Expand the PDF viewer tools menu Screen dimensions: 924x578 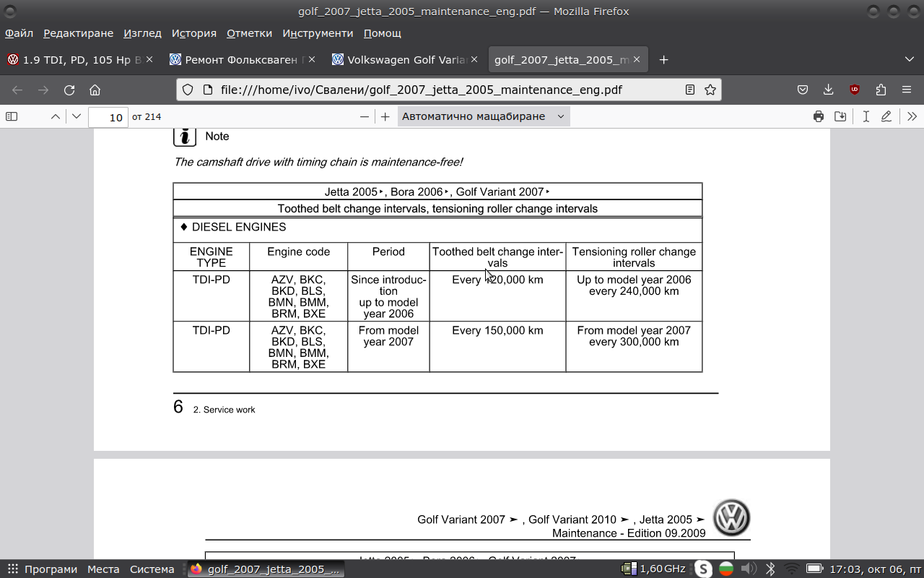pyautogui.click(x=912, y=116)
